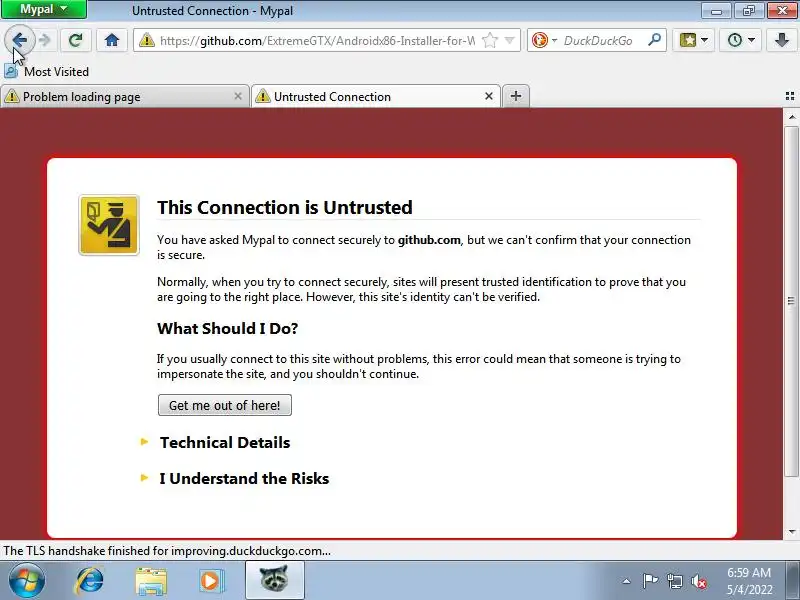Show hidden system tray icons
This screenshot has height=600, width=800.
click(627, 581)
